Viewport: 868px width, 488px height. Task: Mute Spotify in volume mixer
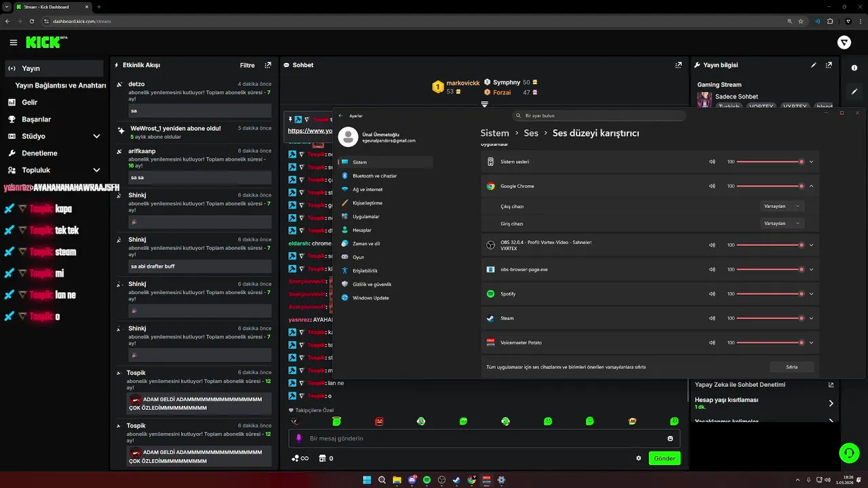[712, 293]
